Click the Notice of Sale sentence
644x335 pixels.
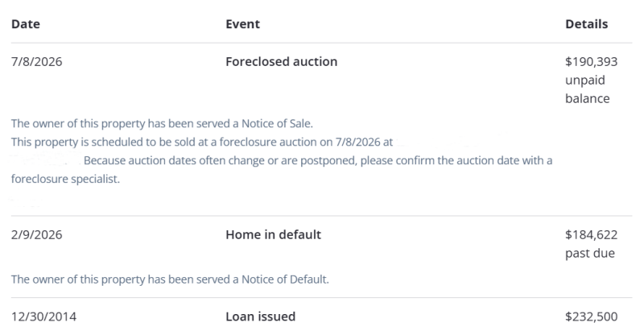pyautogui.click(x=162, y=123)
